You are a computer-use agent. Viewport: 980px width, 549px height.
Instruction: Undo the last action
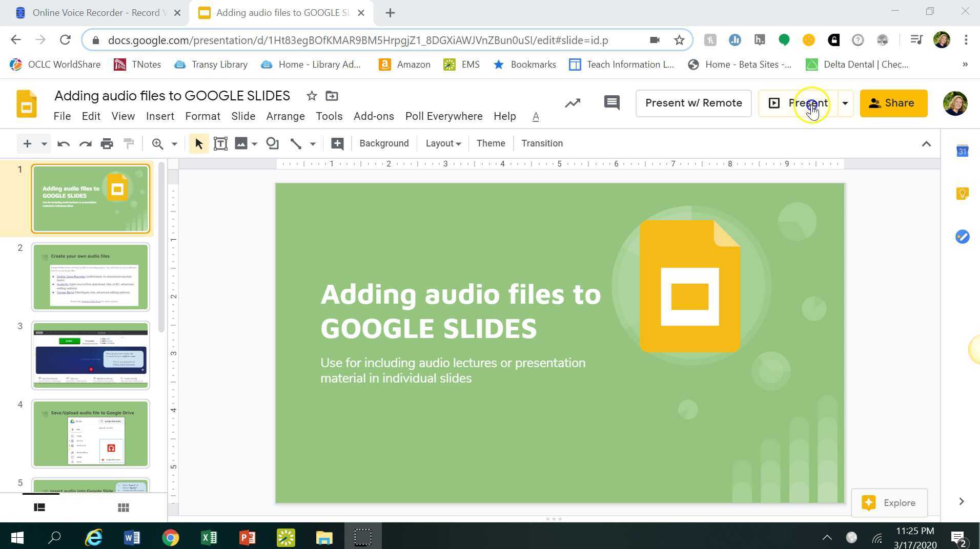(64, 143)
